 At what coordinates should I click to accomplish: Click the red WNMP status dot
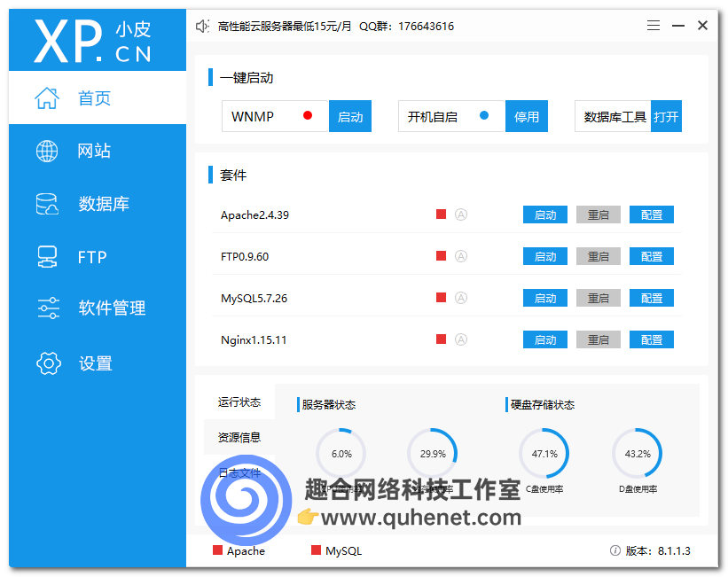pos(308,115)
